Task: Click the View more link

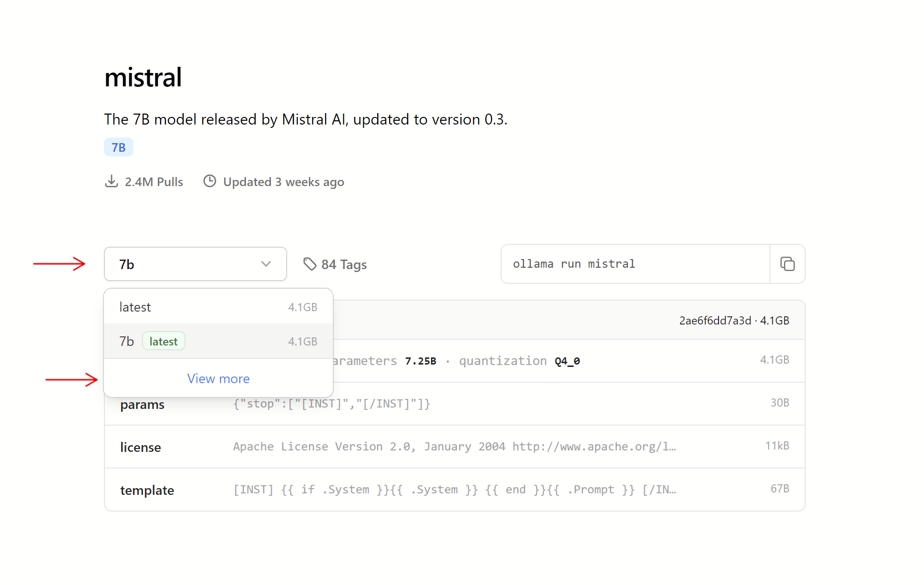Action: pos(218,378)
